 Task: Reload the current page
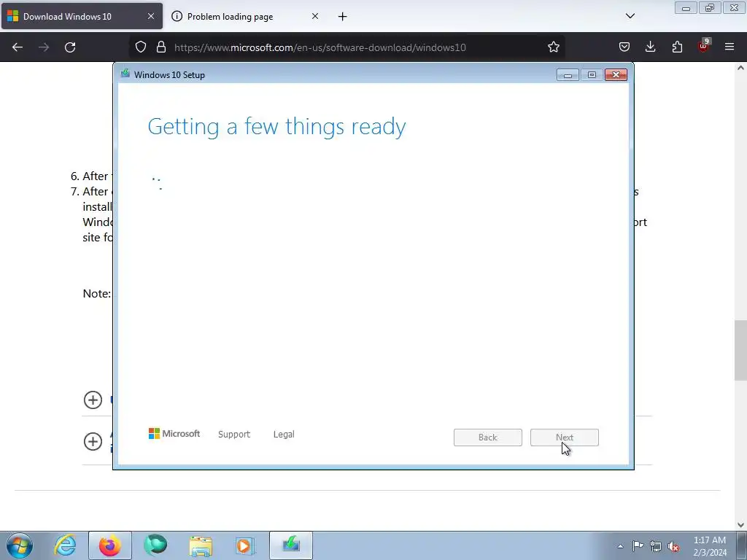tap(70, 47)
